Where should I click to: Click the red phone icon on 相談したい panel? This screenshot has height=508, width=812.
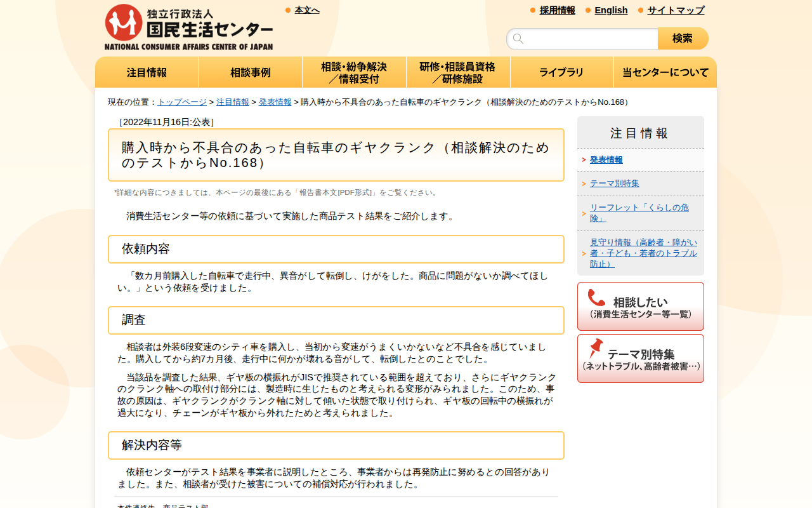(x=595, y=298)
